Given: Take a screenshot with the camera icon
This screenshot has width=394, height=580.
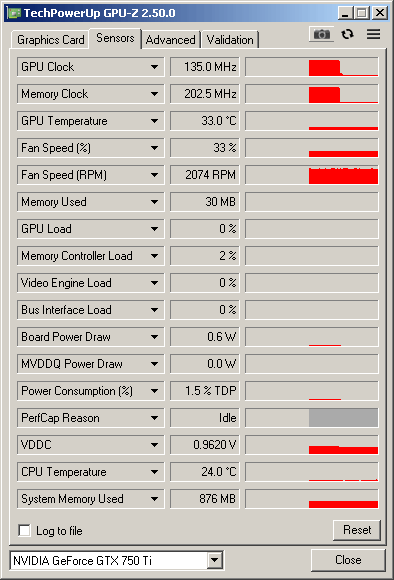Looking at the screenshot, I should (x=321, y=34).
